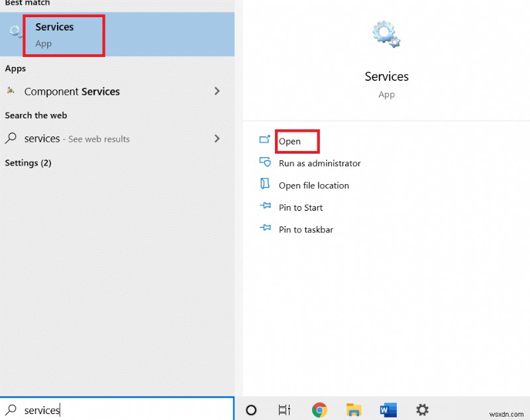Open Windows Settings from the taskbar
This screenshot has height=420, width=530.
(423, 409)
